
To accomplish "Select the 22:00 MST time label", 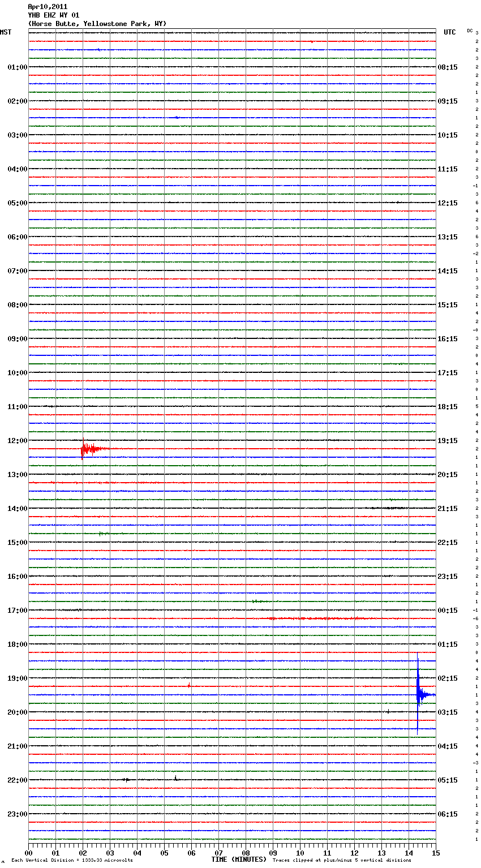I will point(18,780).
